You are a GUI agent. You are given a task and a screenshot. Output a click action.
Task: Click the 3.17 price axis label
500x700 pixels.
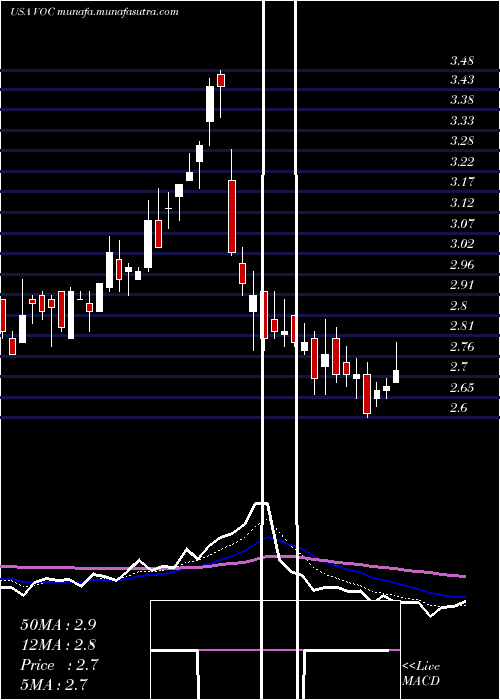[462, 182]
